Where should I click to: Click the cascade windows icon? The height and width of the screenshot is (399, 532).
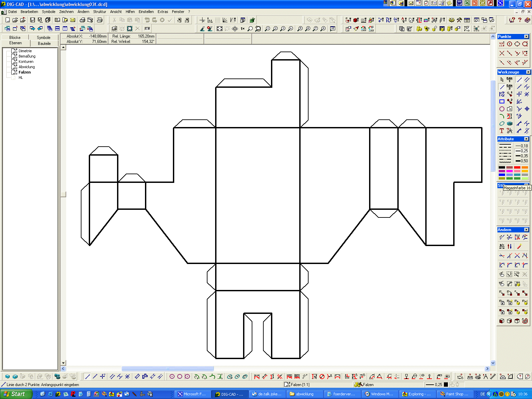click(50, 29)
